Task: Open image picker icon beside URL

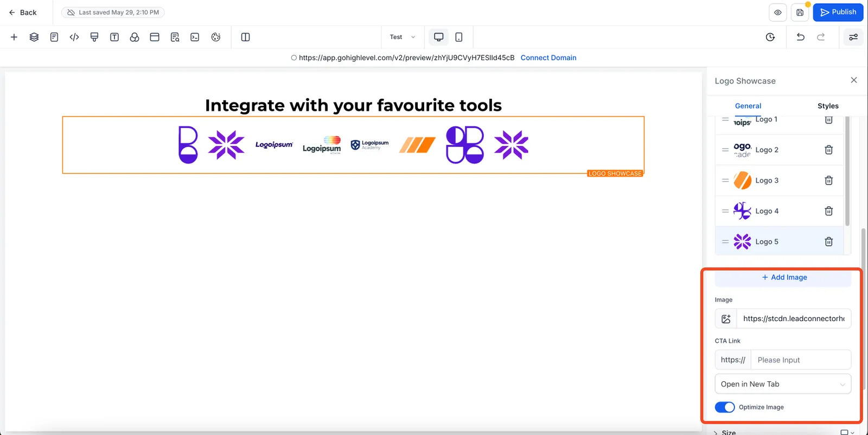Action: (x=726, y=318)
